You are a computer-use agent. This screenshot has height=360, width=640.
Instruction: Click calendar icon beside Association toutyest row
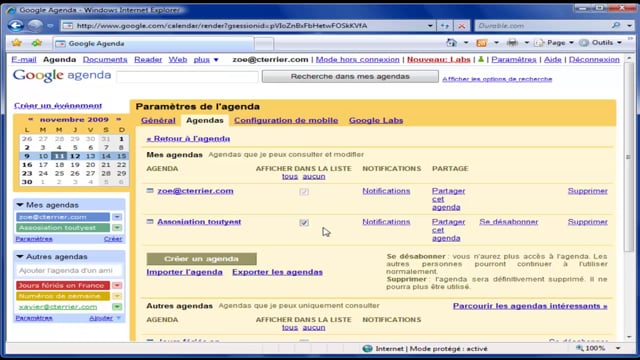coord(150,222)
